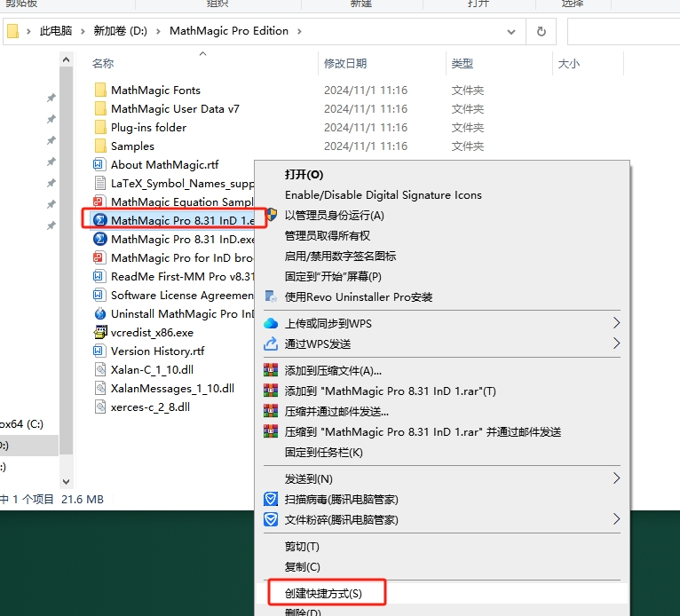The height and width of the screenshot is (616, 680).
Task: Click the MathMagic Fonts folder icon
Action: tap(100, 90)
